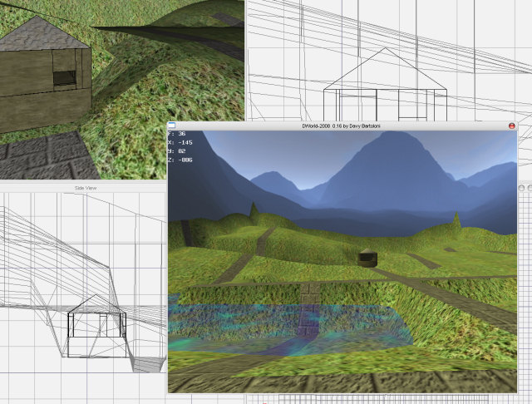Click the dark window on textured house
The height and width of the screenshot is (404, 532).
[x=64, y=78]
